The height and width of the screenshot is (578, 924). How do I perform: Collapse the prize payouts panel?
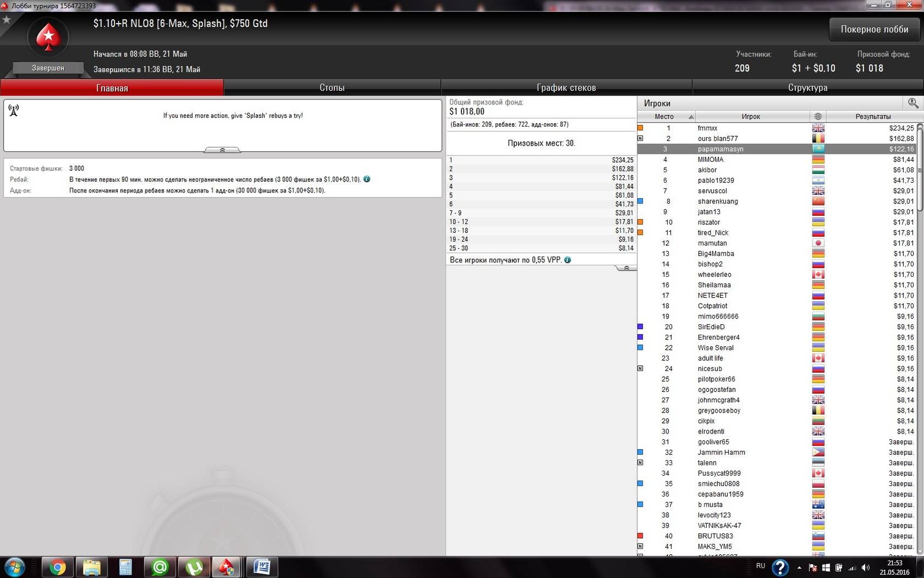tap(626, 268)
